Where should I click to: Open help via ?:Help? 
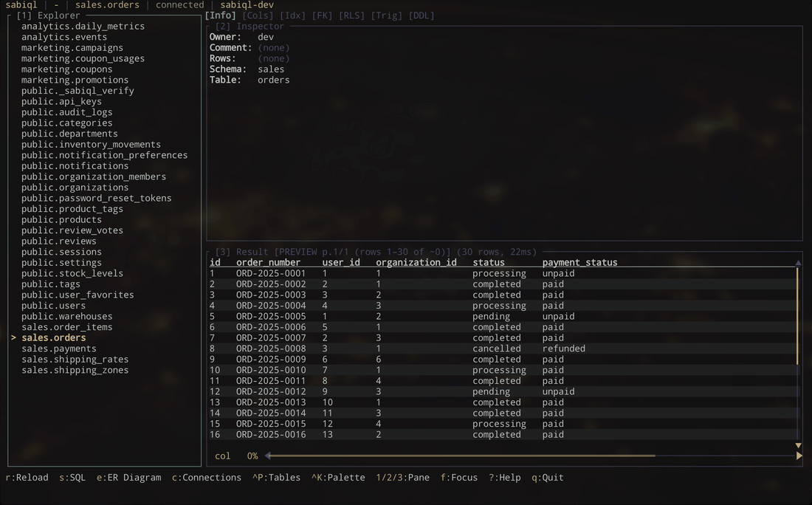(x=505, y=477)
